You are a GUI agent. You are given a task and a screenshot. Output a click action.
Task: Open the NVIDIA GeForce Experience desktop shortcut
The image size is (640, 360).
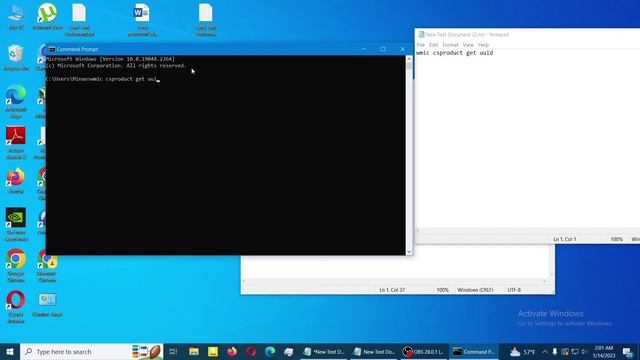point(16,224)
